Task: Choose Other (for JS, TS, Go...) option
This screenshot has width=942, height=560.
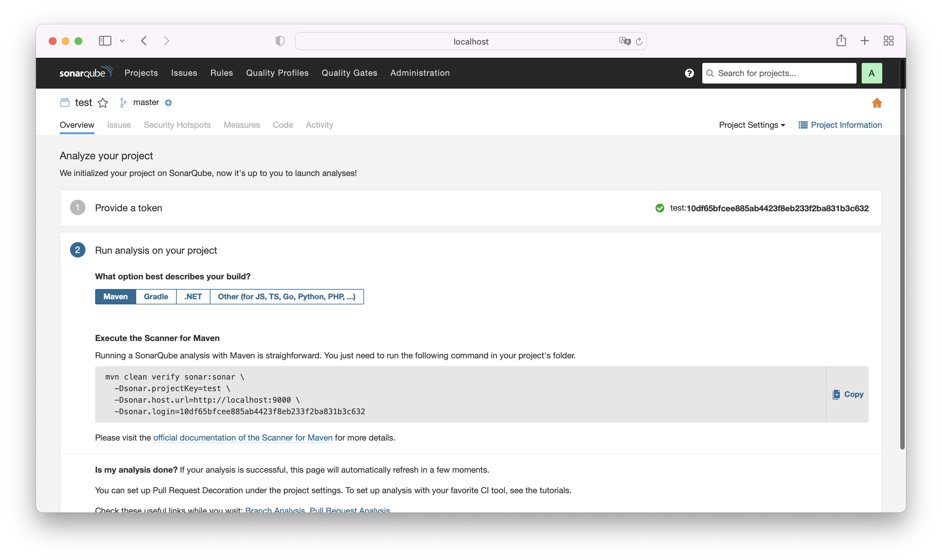Action: pyautogui.click(x=286, y=297)
